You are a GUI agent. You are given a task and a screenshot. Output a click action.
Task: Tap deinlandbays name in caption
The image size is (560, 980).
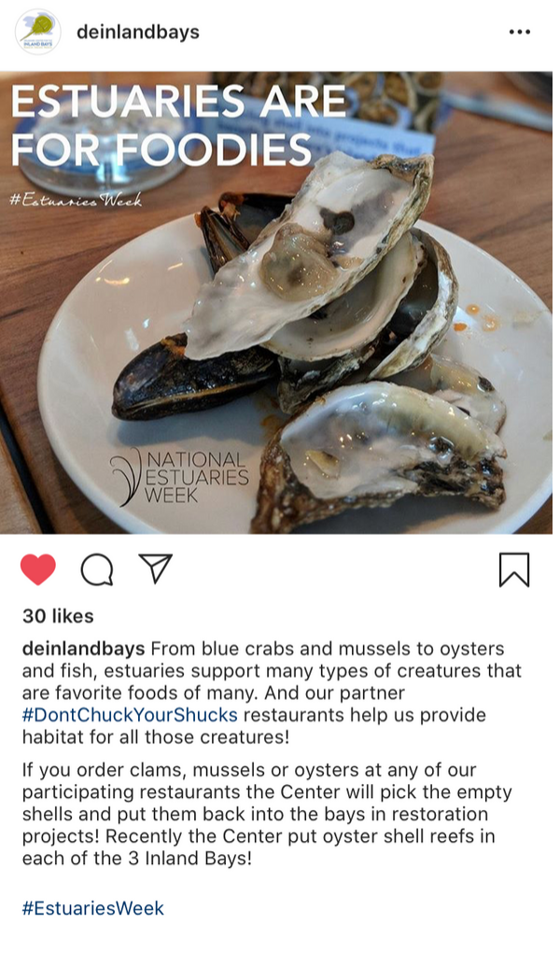[x=84, y=649]
